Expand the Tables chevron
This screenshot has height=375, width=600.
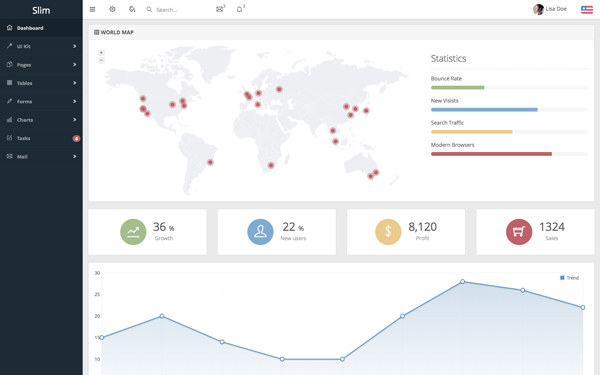[75, 83]
